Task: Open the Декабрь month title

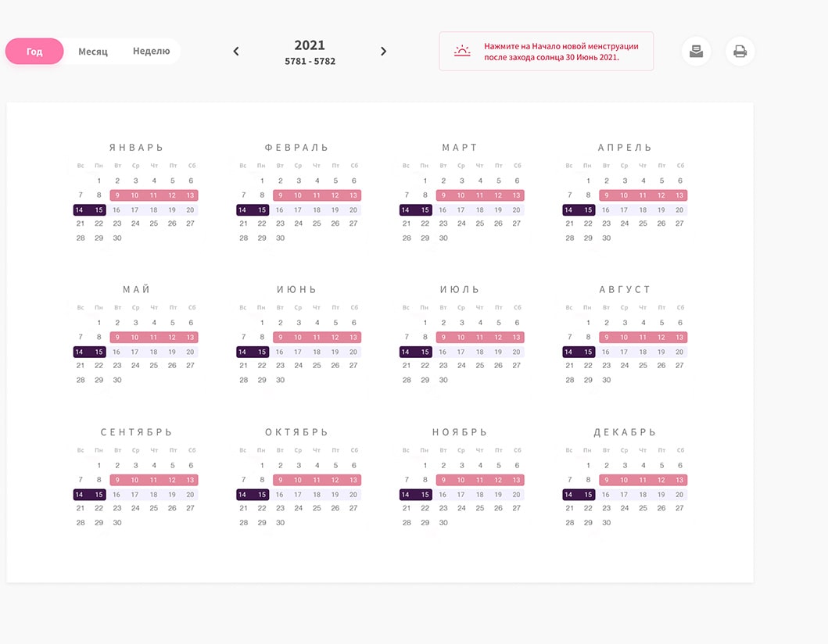Action: (x=625, y=432)
